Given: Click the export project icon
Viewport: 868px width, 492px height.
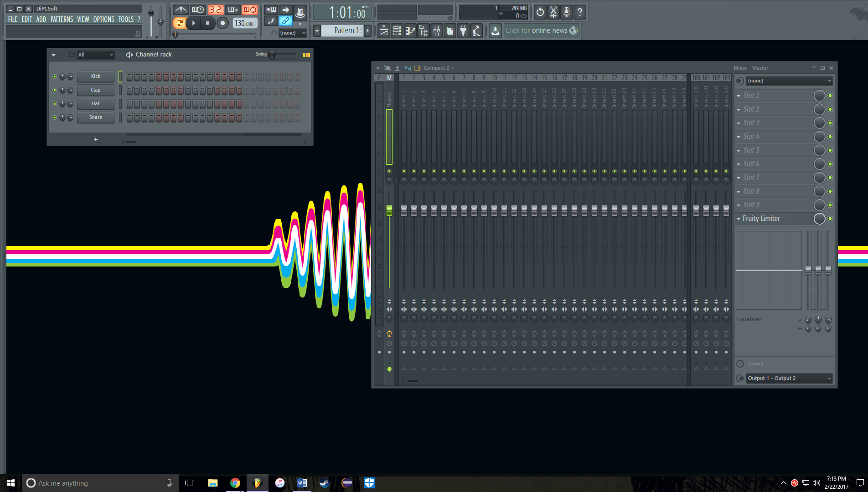Looking at the screenshot, I should tap(495, 31).
